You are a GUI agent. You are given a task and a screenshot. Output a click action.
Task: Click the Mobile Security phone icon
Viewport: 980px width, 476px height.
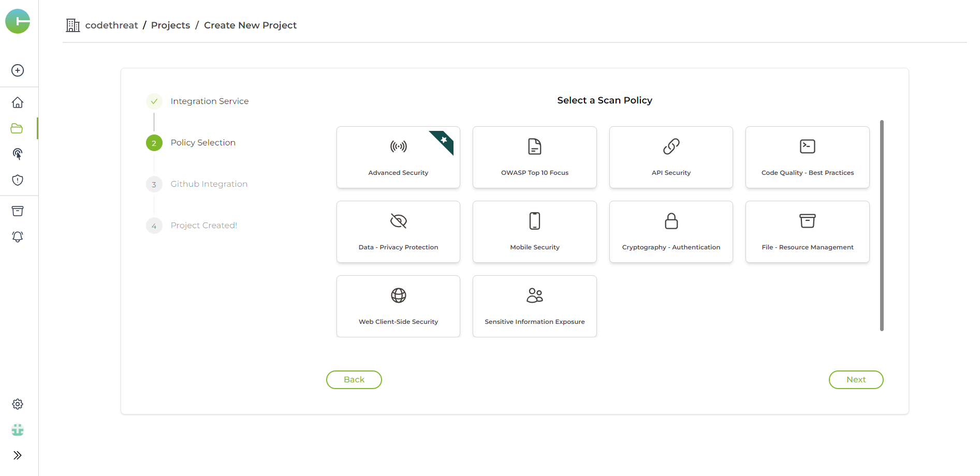tap(535, 221)
